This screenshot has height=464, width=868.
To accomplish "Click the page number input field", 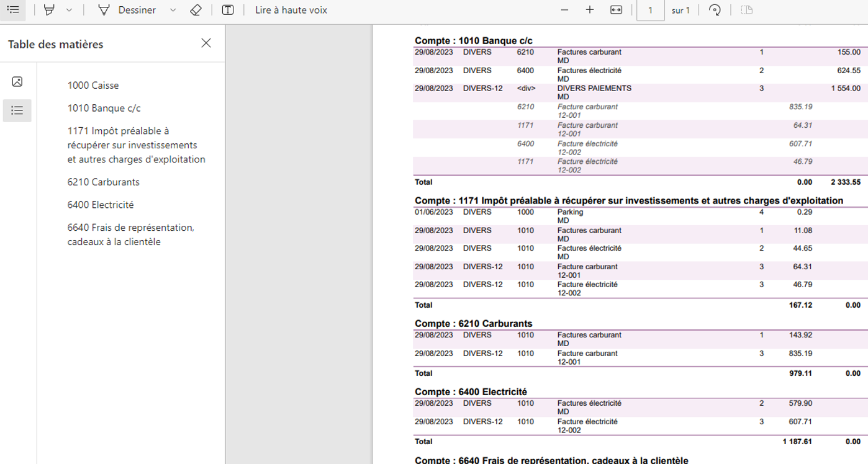I will pos(650,10).
